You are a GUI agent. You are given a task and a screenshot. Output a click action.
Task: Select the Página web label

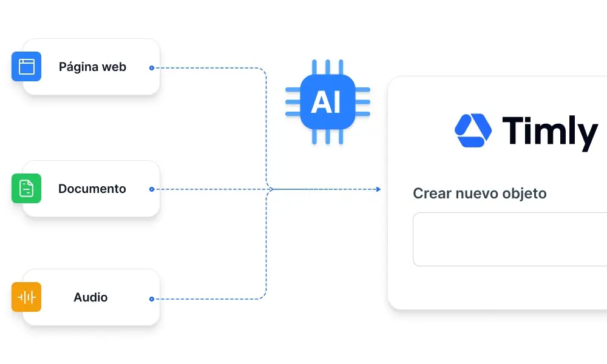click(92, 67)
